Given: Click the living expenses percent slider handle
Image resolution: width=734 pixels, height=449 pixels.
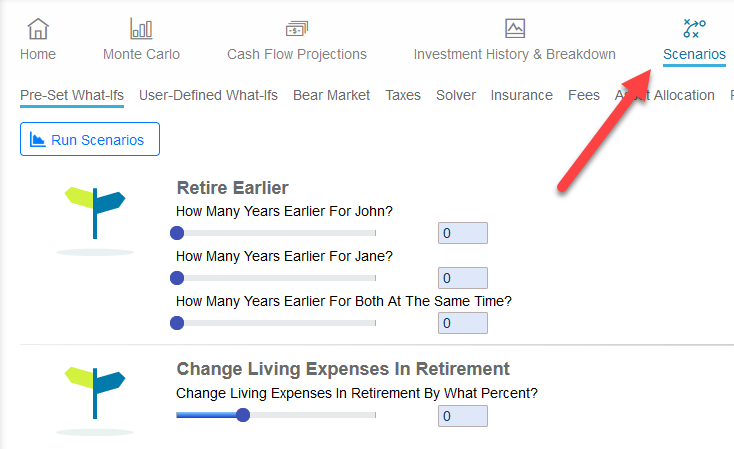Looking at the screenshot, I should (x=243, y=415).
